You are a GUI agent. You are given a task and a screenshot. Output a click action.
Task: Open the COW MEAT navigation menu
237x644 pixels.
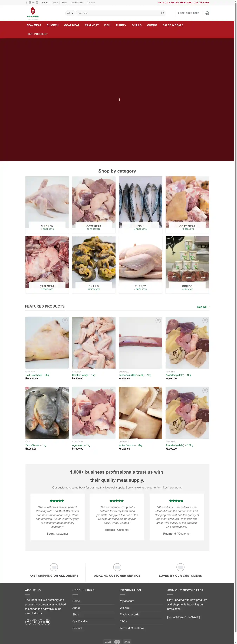[34, 25]
